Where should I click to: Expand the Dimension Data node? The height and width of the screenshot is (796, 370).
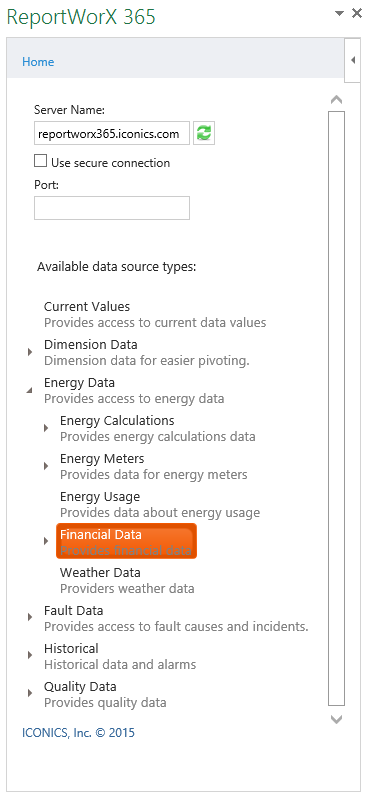tap(30, 352)
